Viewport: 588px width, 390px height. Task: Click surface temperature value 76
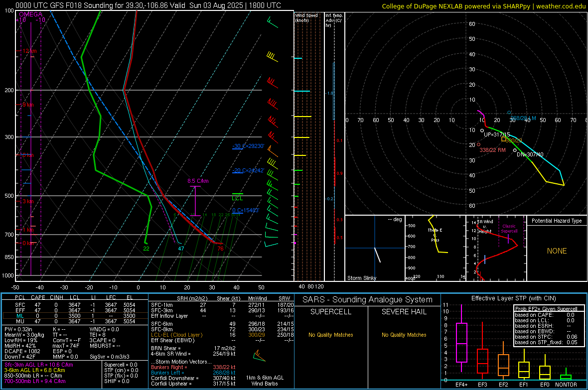click(220, 248)
